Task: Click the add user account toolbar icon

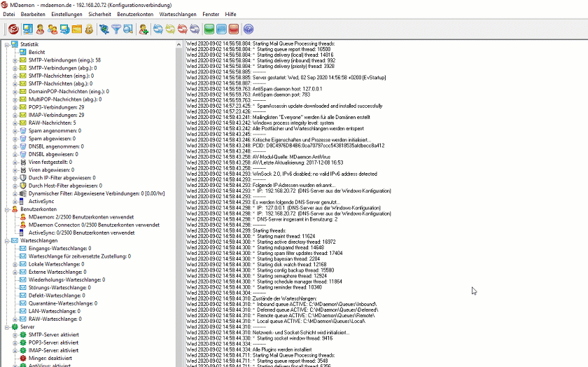Action: [x=143, y=29]
